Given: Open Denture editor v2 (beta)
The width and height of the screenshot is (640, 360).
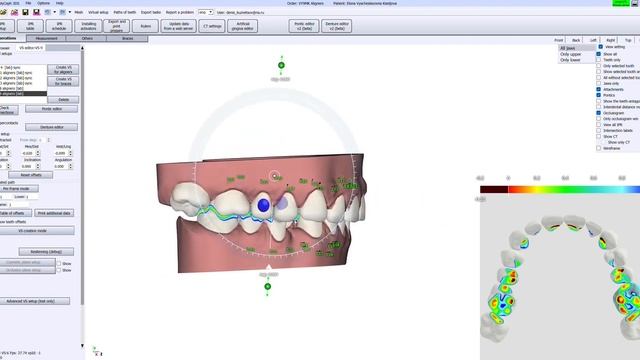Looking at the screenshot, I should point(337,26).
